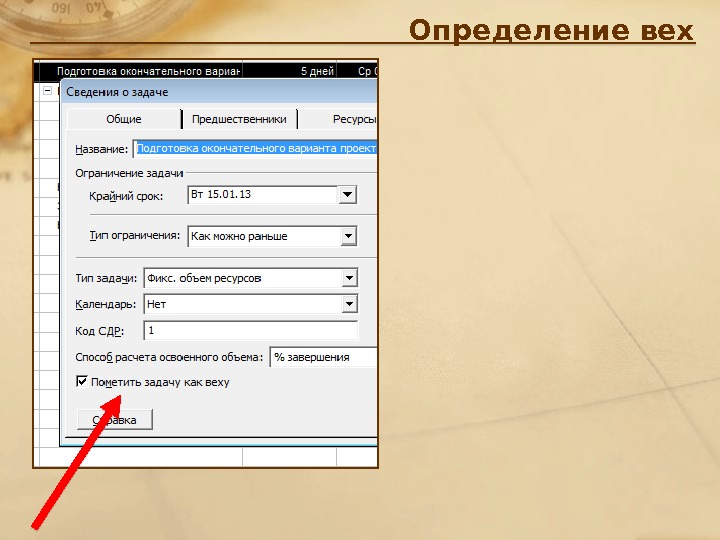Switch to the 'Общие' tab
The width and height of the screenshot is (720, 540).
click(124, 119)
